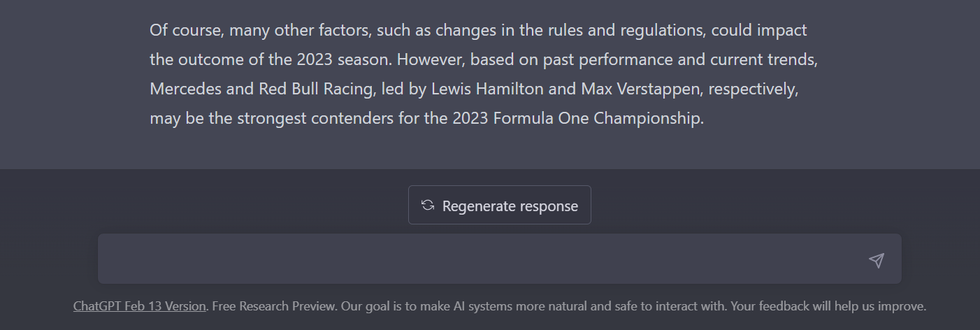Click "Formula One Championship" in the last line
The width and height of the screenshot is (980, 330).
click(596, 118)
